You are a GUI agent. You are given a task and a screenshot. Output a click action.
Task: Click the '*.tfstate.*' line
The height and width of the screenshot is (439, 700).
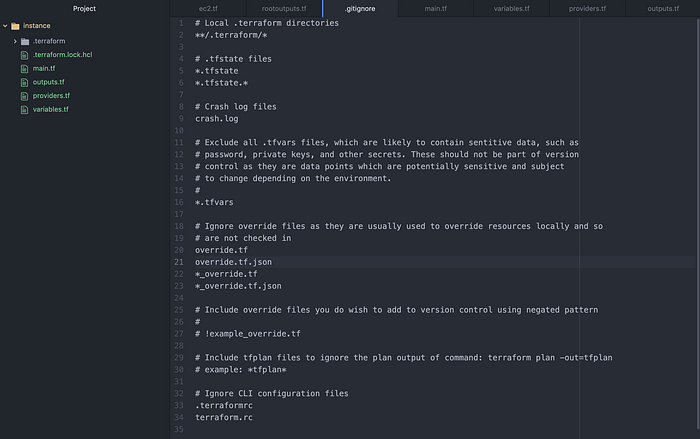coord(221,83)
